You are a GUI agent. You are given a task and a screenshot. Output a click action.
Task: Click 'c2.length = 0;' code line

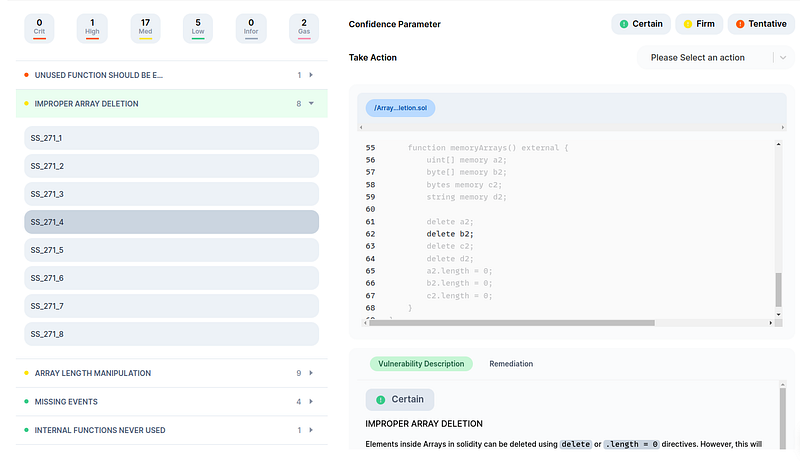pos(459,296)
